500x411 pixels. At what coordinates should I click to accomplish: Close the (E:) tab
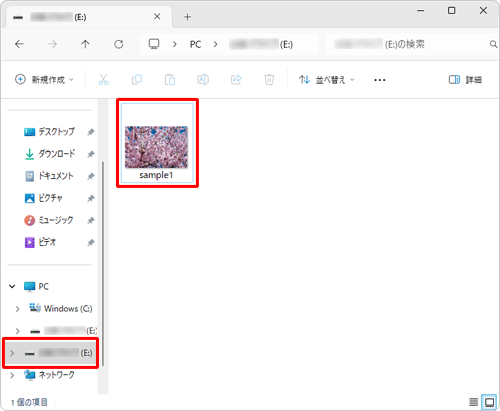coord(157,16)
